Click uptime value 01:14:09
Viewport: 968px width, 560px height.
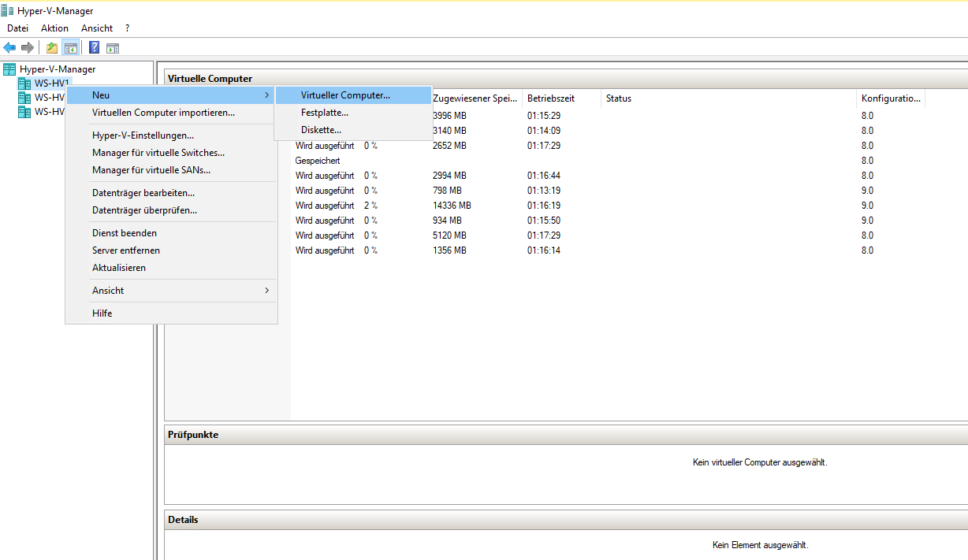[x=544, y=131]
